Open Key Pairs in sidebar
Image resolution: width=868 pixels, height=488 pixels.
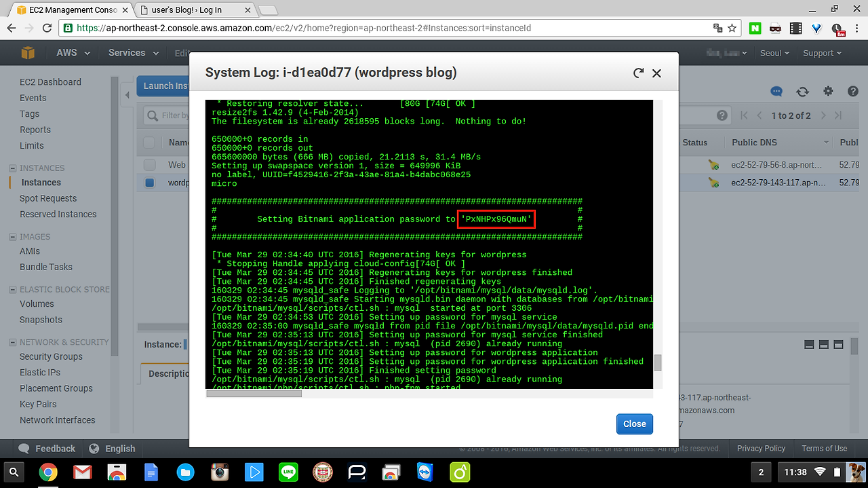pos(38,404)
